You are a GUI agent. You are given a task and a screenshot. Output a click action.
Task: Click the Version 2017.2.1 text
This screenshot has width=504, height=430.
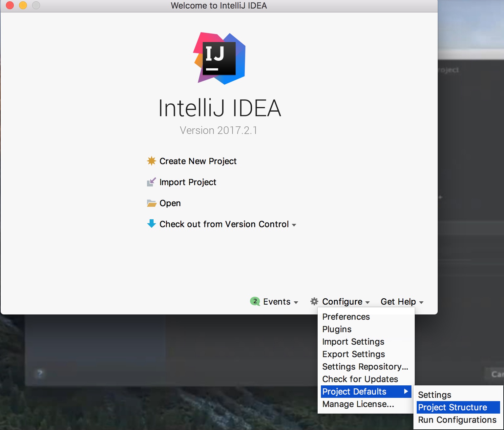point(219,130)
